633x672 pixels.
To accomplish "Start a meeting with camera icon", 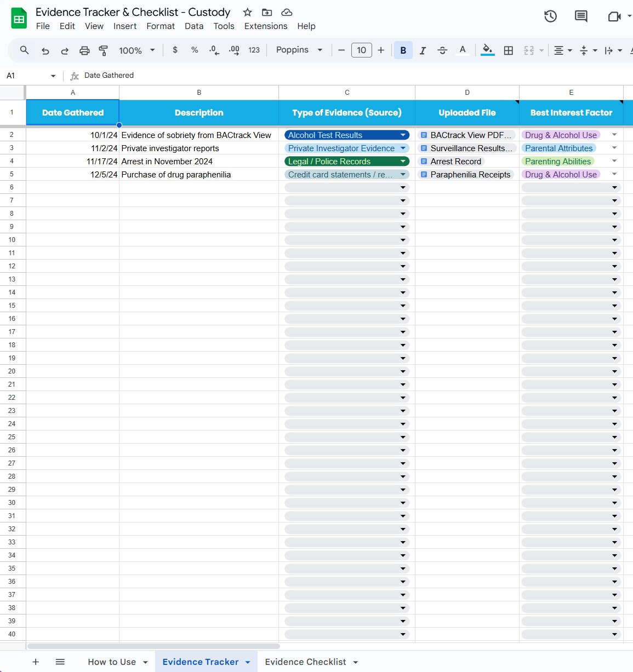I will 614,16.
